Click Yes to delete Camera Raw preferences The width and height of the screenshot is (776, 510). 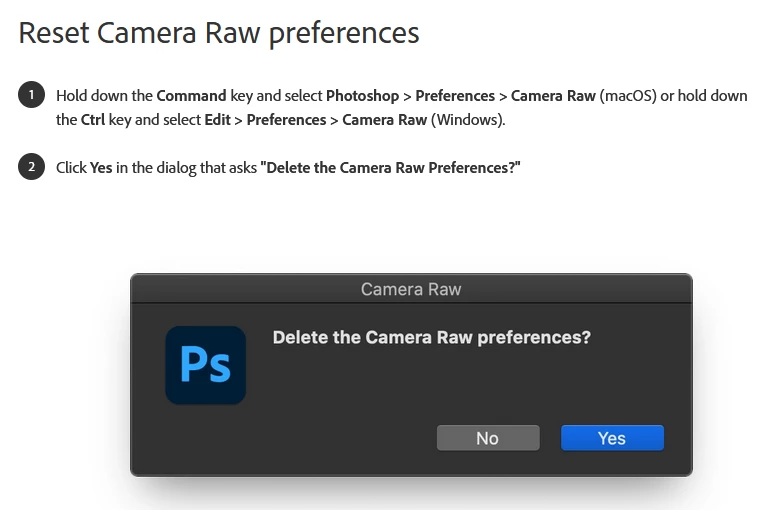coord(612,438)
